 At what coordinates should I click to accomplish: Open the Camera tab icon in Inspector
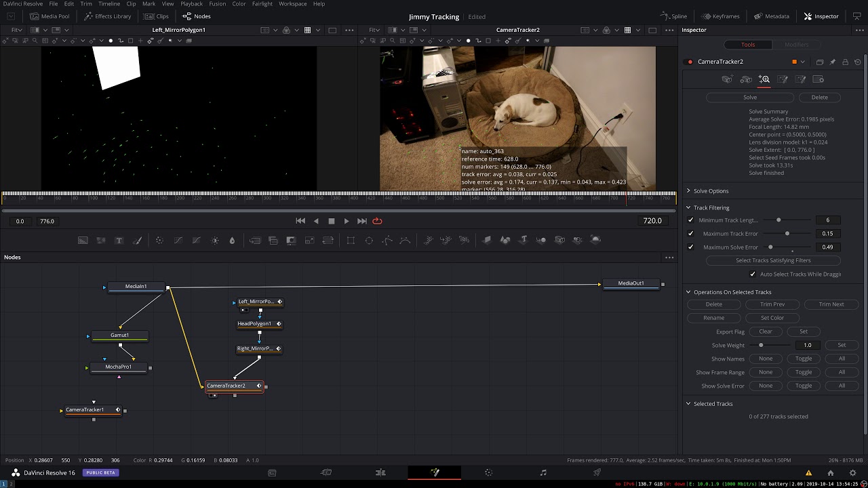coord(746,79)
